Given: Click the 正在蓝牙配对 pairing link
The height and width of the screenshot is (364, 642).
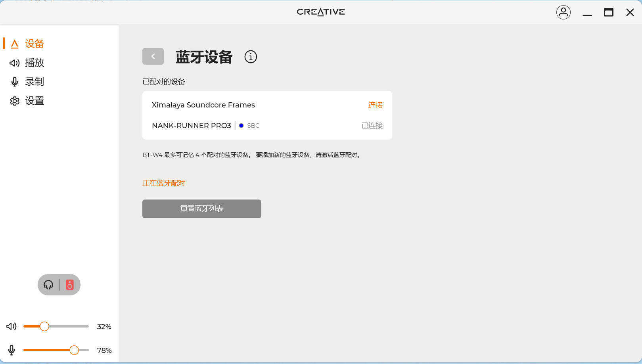Looking at the screenshot, I should click(x=164, y=183).
